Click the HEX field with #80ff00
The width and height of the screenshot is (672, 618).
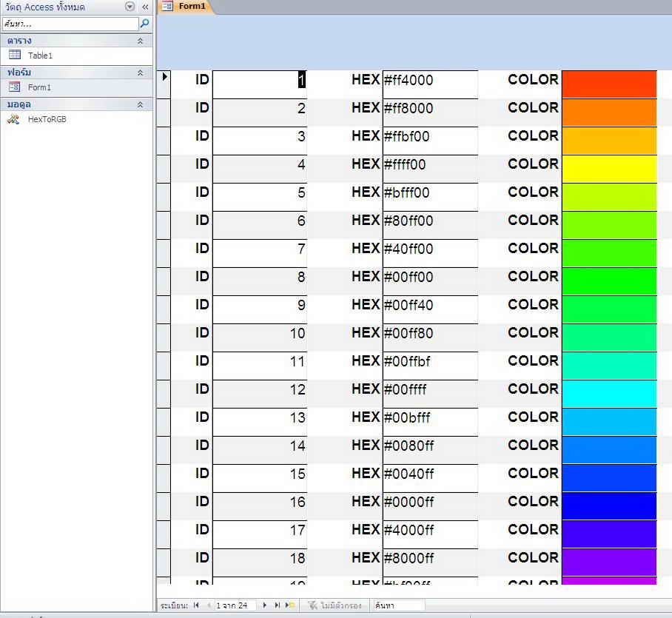[430, 225]
